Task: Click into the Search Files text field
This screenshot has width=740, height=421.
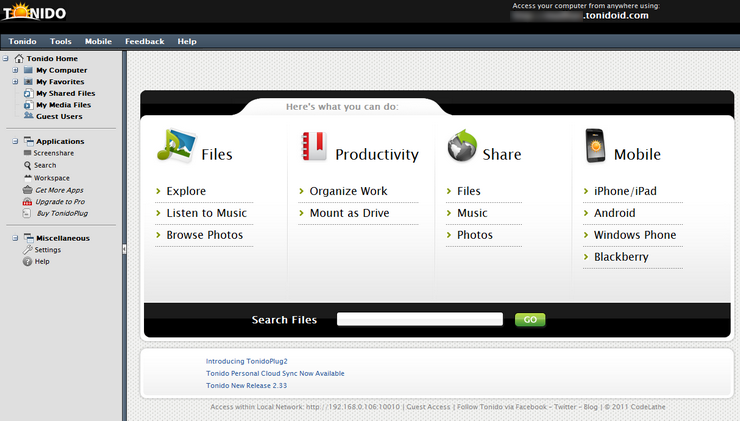Action: (419, 320)
